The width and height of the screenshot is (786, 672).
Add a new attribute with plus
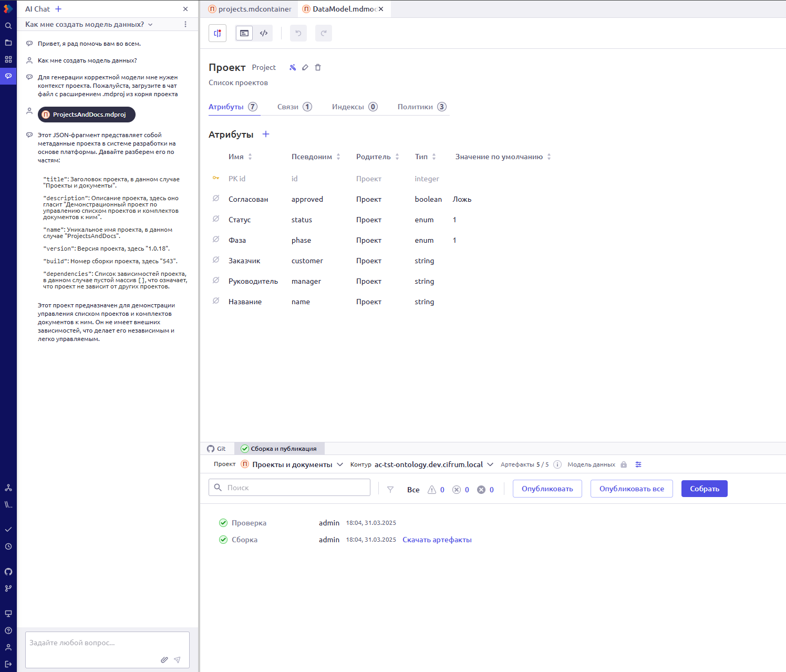pos(266,134)
